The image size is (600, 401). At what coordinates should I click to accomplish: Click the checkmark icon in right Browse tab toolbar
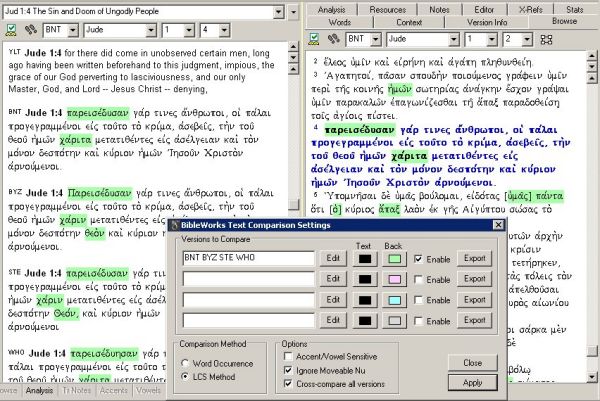(314, 39)
